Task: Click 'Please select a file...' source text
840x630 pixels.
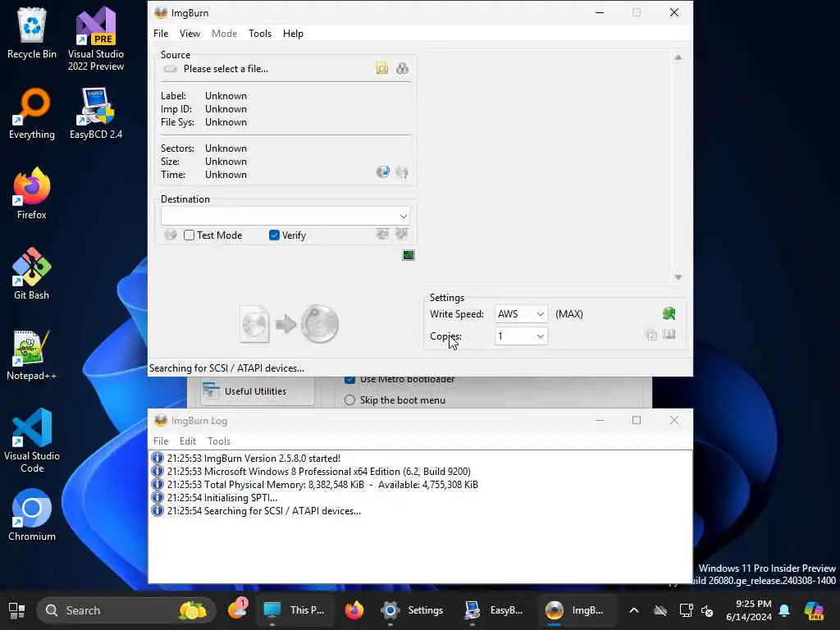Action: (226, 69)
